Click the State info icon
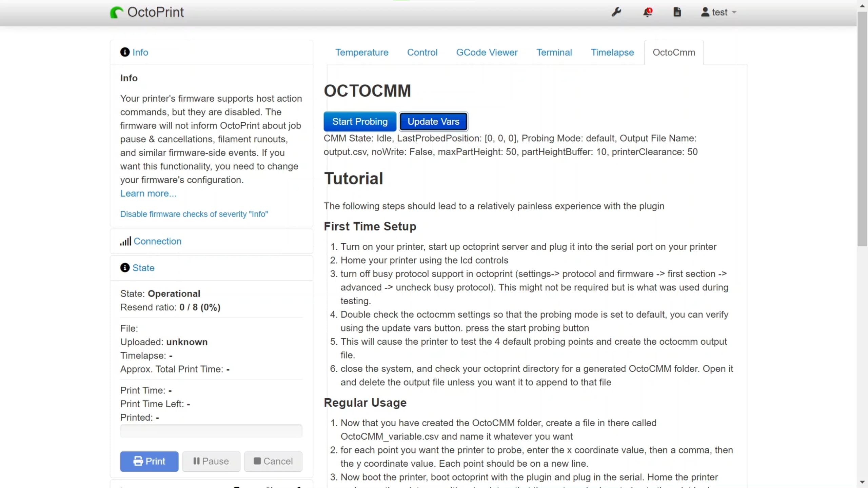The image size is (868, 488). 124,267
